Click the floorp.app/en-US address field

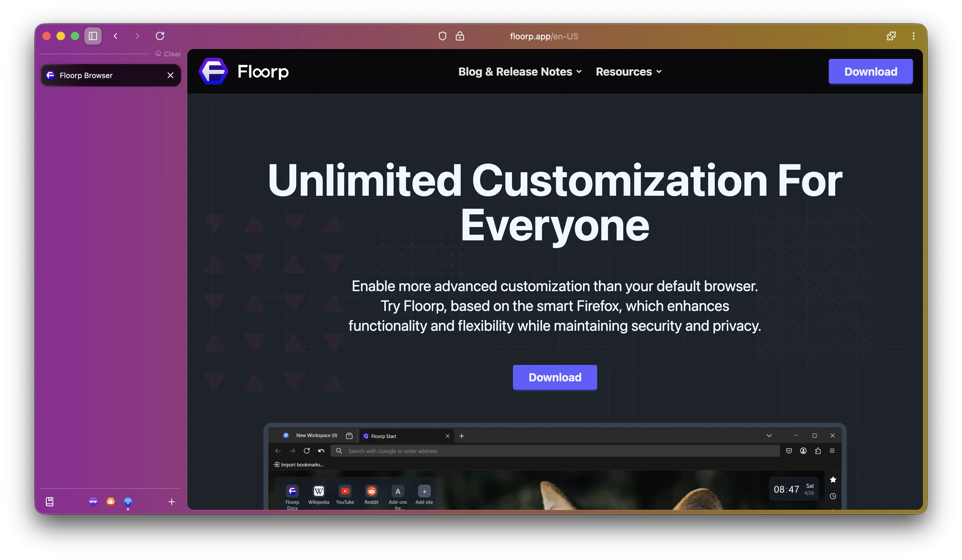click(544, 36)
